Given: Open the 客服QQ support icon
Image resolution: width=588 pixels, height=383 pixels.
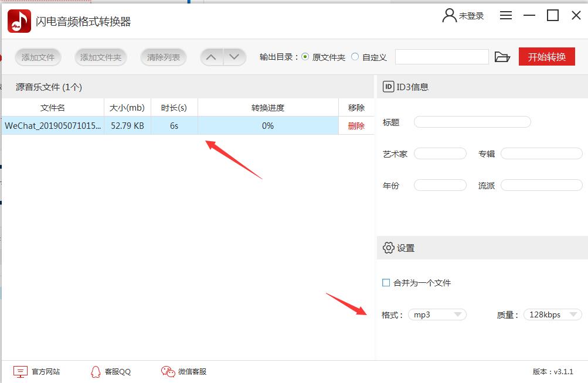Looking at the screenshot, I should (96, 371).
